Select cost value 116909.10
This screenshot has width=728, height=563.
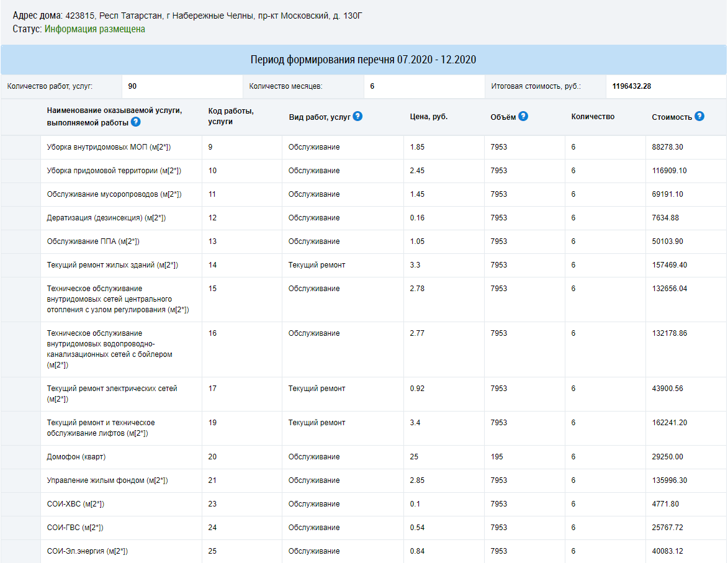[x=669, y=171]
